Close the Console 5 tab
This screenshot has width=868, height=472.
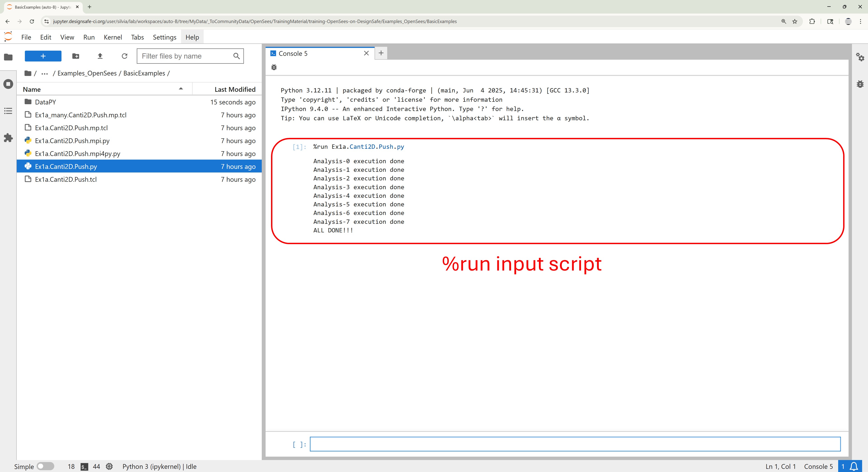coord(366,53)
